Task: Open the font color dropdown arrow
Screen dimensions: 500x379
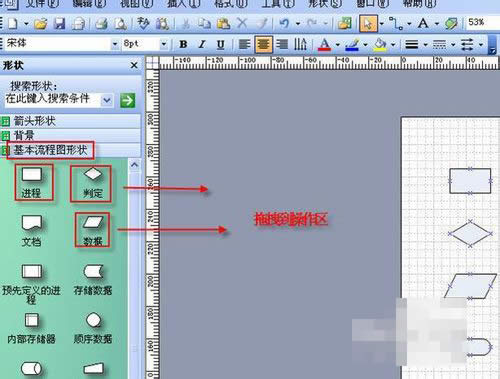Action: [x=337, y=44]
